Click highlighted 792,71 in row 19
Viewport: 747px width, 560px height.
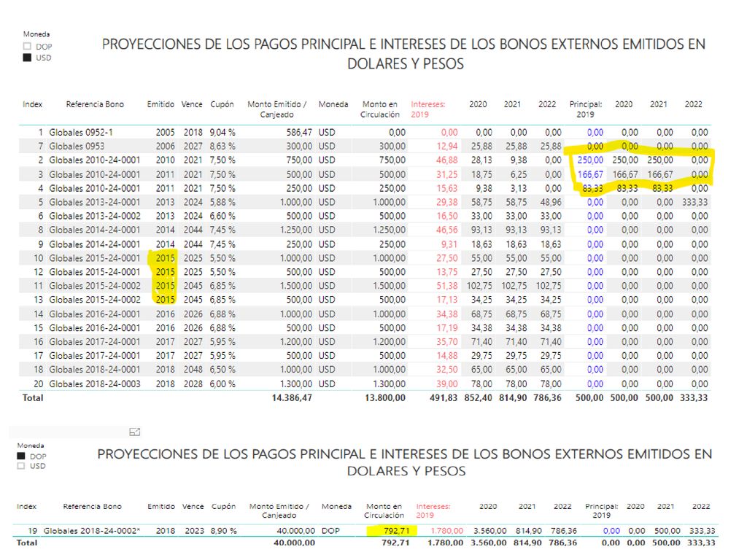[x=396, y=531]
